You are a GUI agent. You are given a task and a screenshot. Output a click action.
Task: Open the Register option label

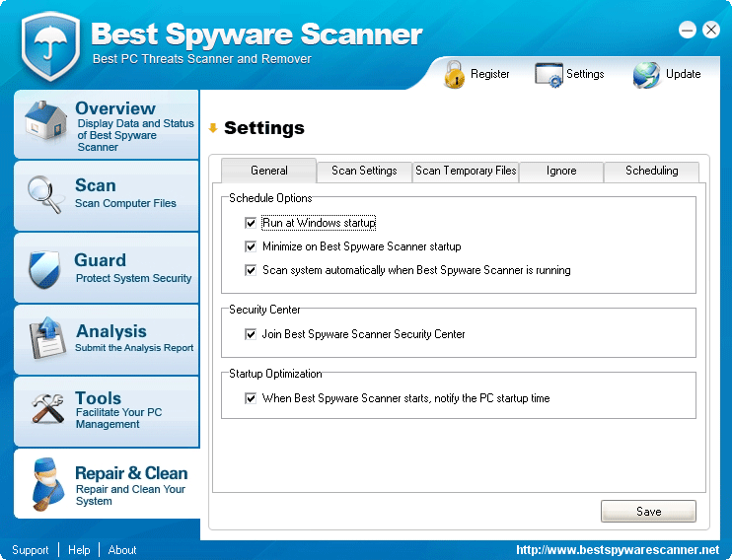click(489, 74)
